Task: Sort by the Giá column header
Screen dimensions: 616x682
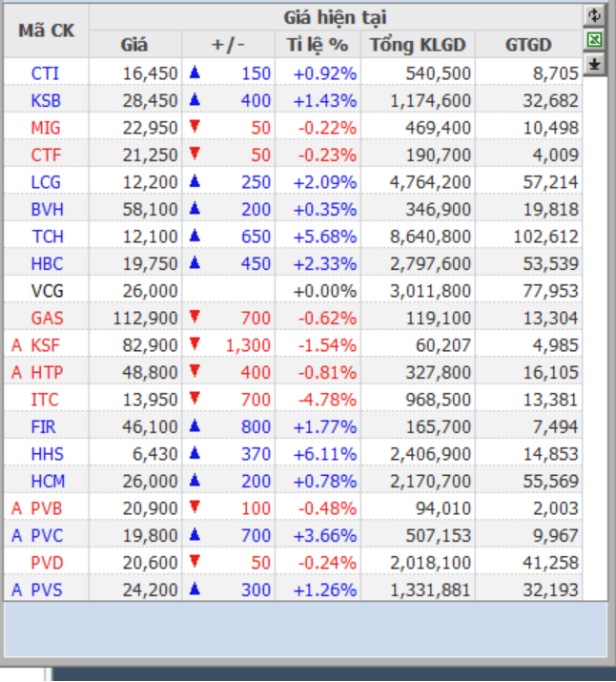Action: tap(135, 45)
